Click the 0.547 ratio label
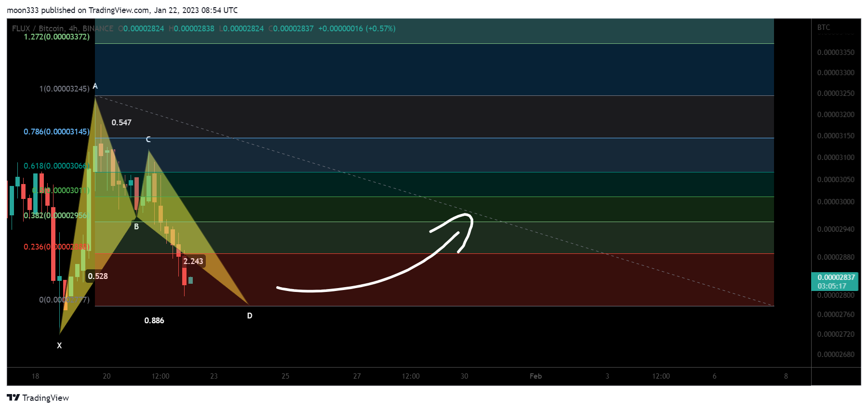Viewport: 868px width, 409px height. click(x=121, y=122)
